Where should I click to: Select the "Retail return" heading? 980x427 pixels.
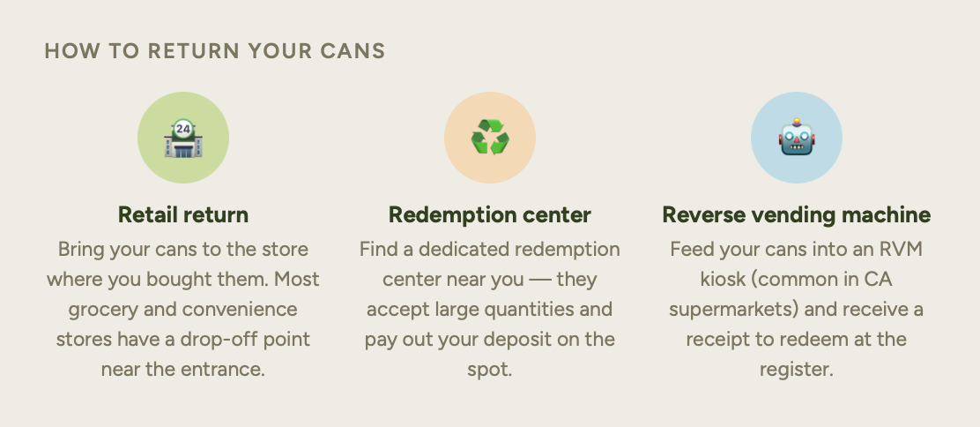pos(183,214)
